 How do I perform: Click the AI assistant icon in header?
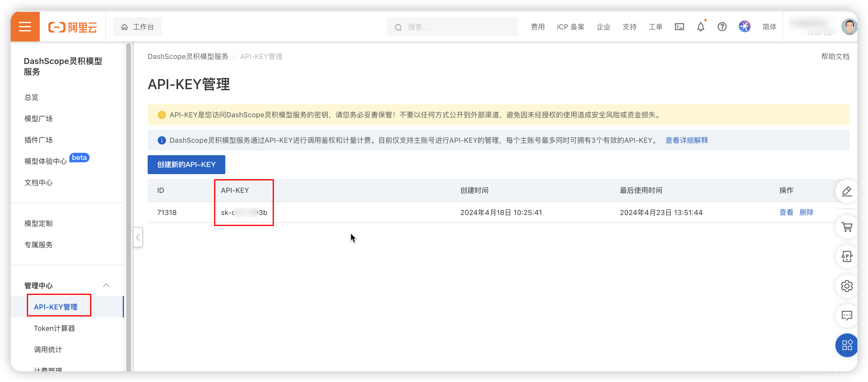744,27
